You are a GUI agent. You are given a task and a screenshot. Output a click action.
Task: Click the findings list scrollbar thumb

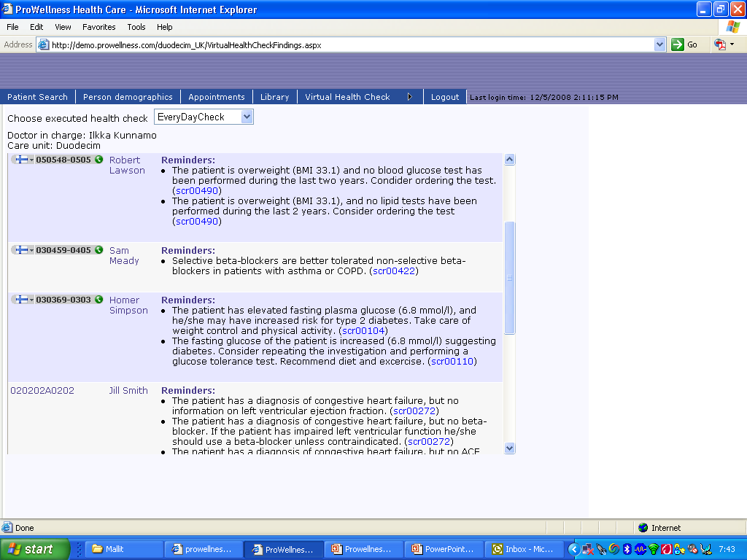point(509,278)
